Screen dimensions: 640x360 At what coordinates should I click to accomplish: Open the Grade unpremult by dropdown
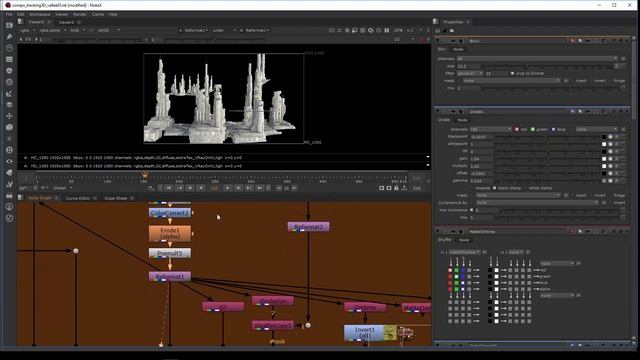[x=538, y=203]
